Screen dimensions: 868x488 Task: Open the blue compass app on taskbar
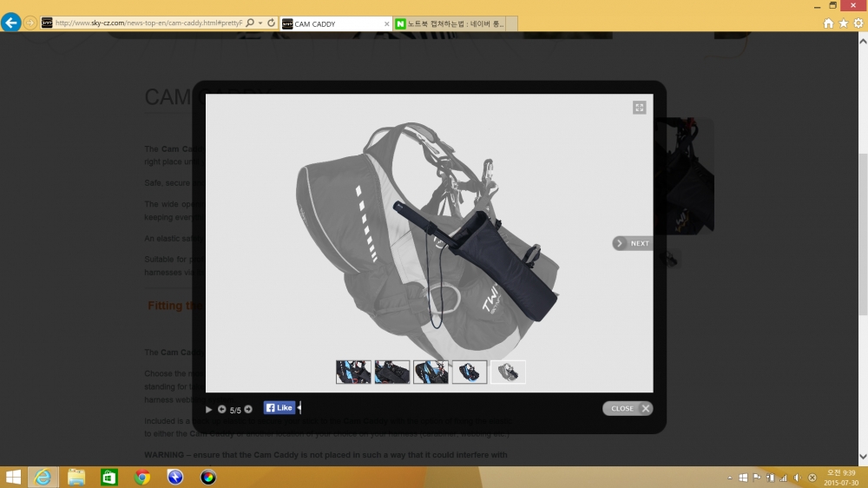[175, 477]
